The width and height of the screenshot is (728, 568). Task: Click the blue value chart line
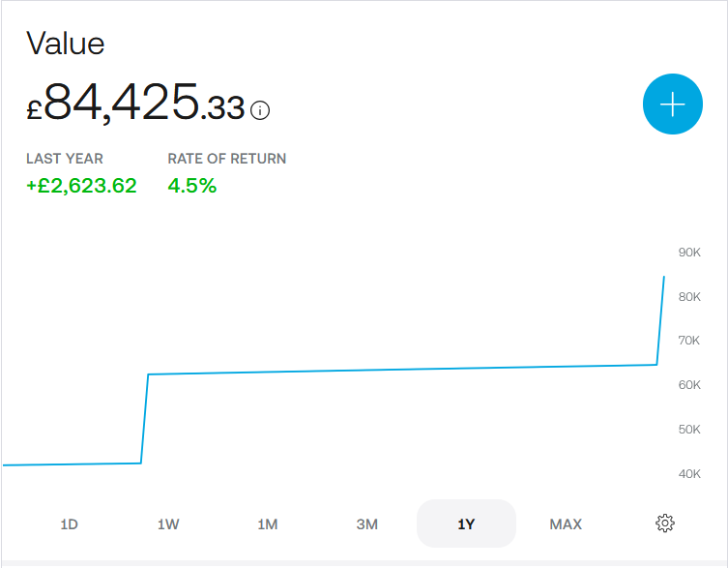click(x=387, y=370)
